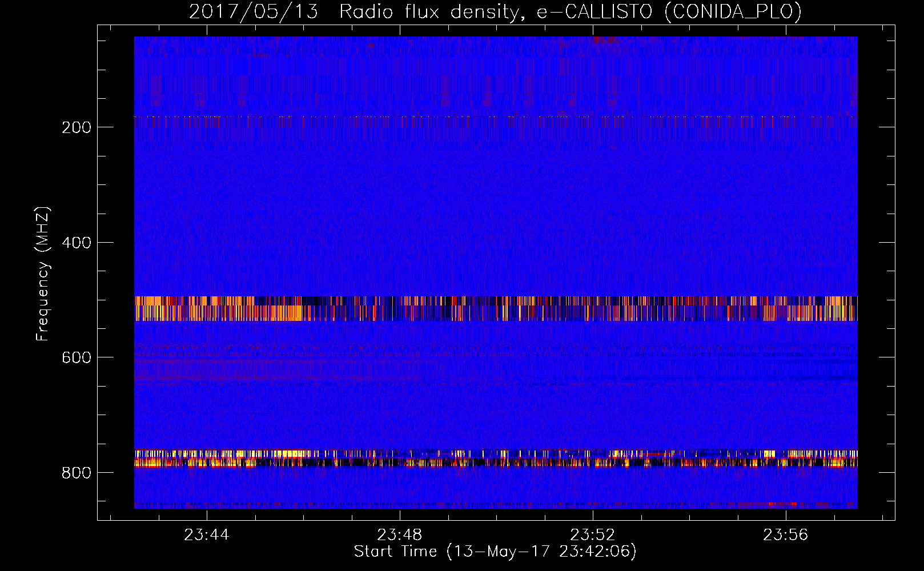Click the 23:56 time tick label
The width and height of the screenshot is (924, 571).
click(x=786, y=534)
